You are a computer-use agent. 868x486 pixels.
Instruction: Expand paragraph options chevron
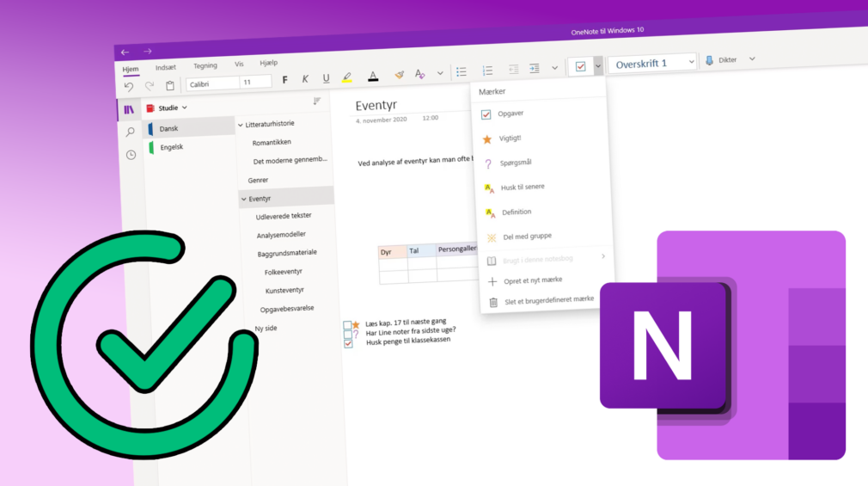tap(554, 68)
